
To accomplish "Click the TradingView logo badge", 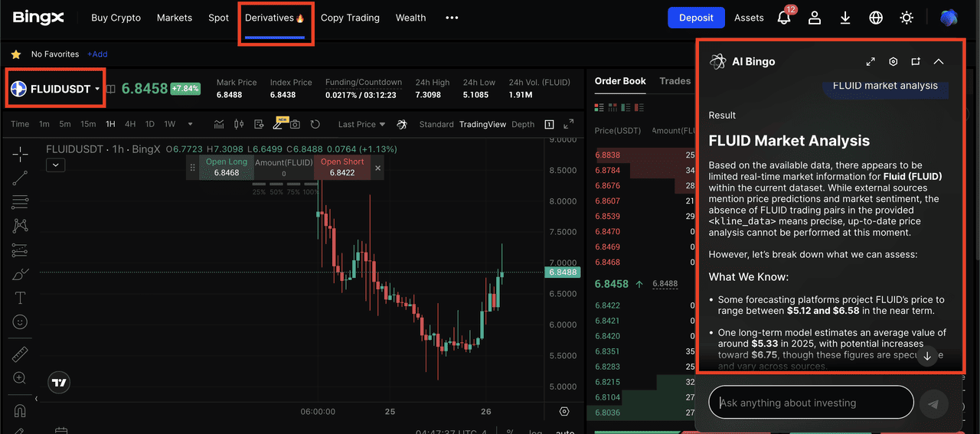I will point(59,382).
